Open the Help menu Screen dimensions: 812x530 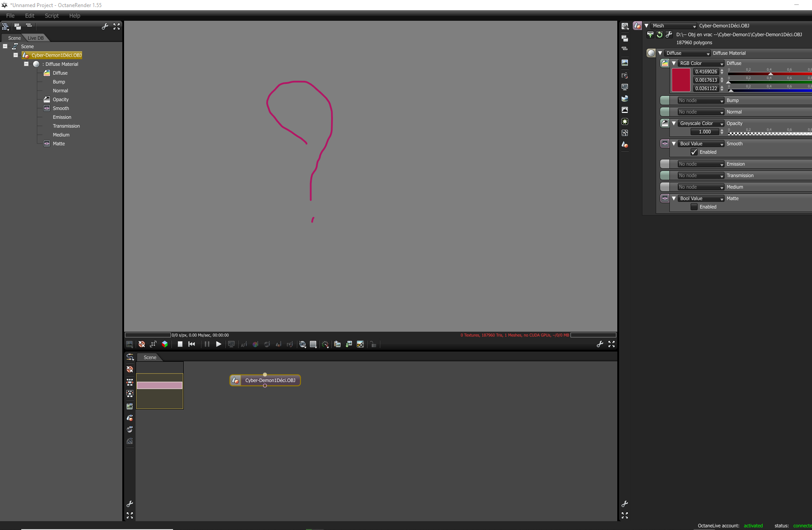75,15
